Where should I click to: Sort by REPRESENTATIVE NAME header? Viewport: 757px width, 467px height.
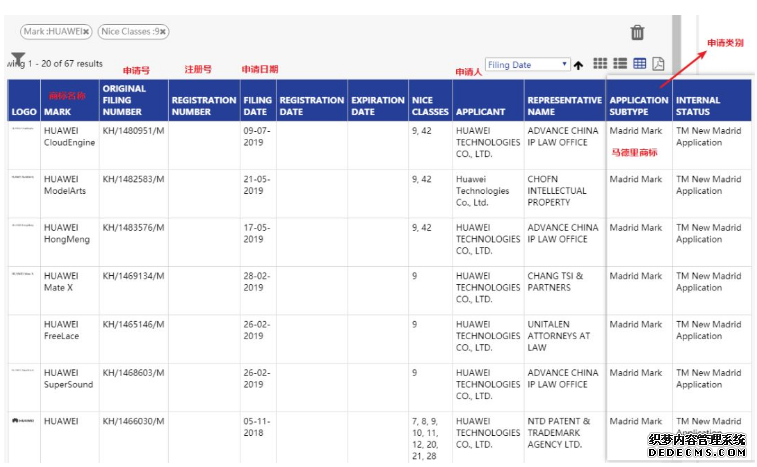coord(564,106)
